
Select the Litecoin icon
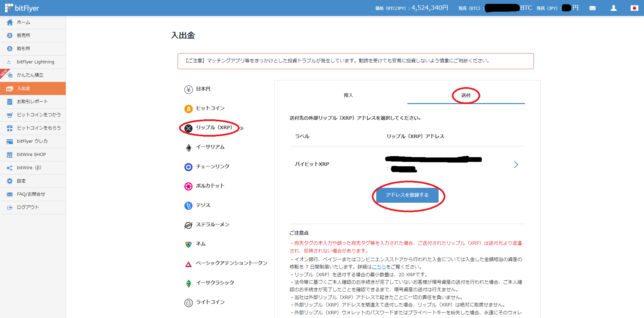(x=188, y=303)
